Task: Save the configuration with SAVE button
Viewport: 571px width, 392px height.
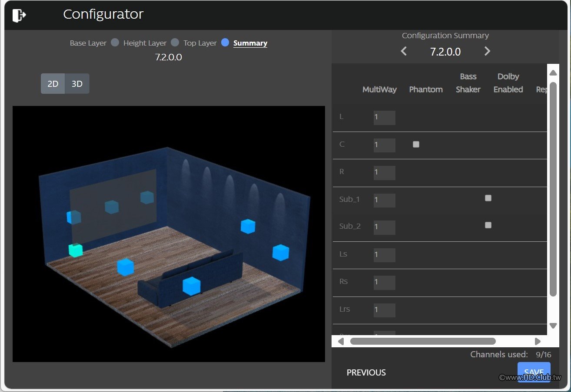Action: 534,372
